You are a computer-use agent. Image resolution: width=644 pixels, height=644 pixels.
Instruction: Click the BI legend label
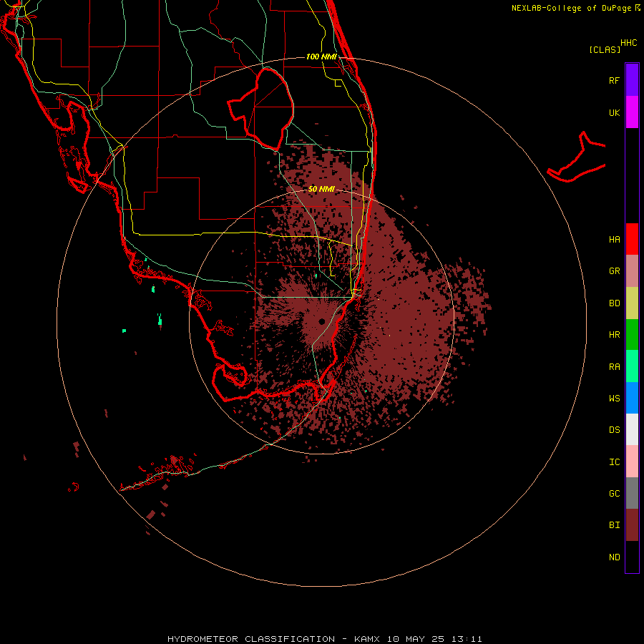(614, 525)
